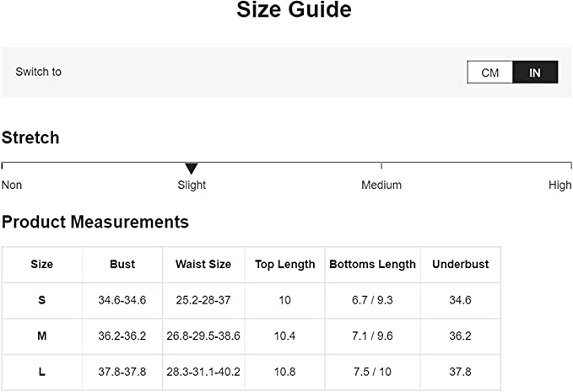Click the Slight stretch label
573x392 pixels.
click(x=192, y=185)
